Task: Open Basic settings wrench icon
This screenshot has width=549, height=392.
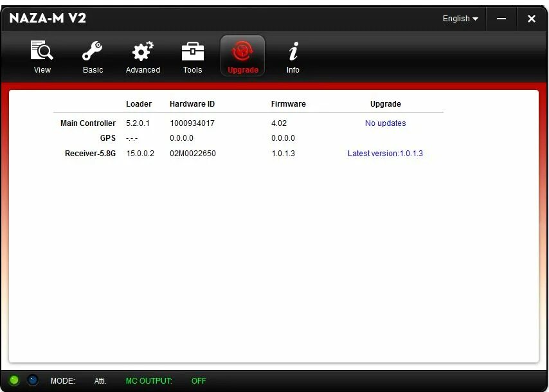Action: tap(93, 51)
